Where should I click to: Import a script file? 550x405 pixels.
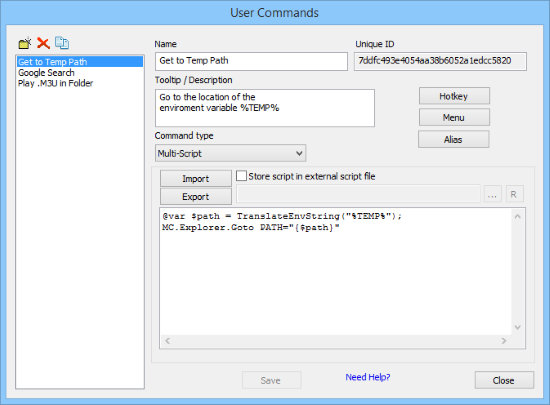196,178
